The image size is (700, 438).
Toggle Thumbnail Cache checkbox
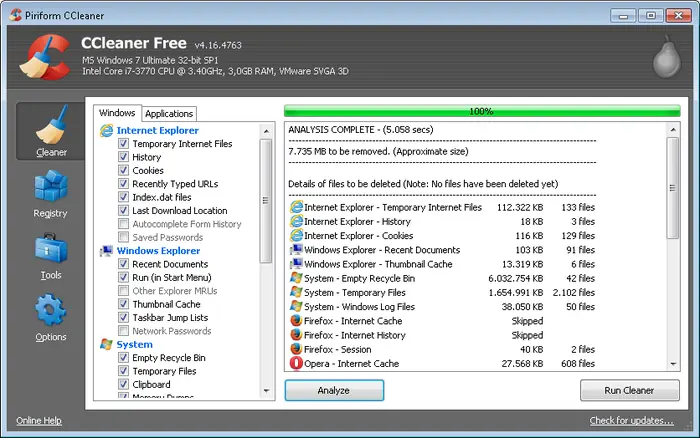point(124,304)
